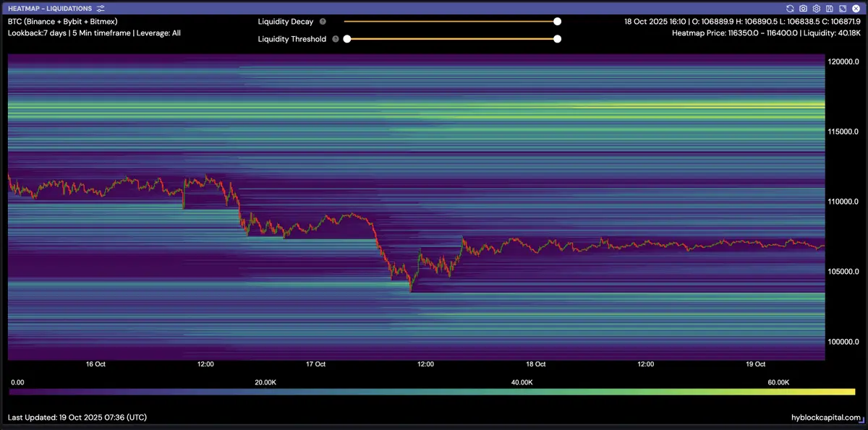Screen dimensions: 868x430
Task: Save the chart using the floppy disk icon
Action: [x=829, y=8]
